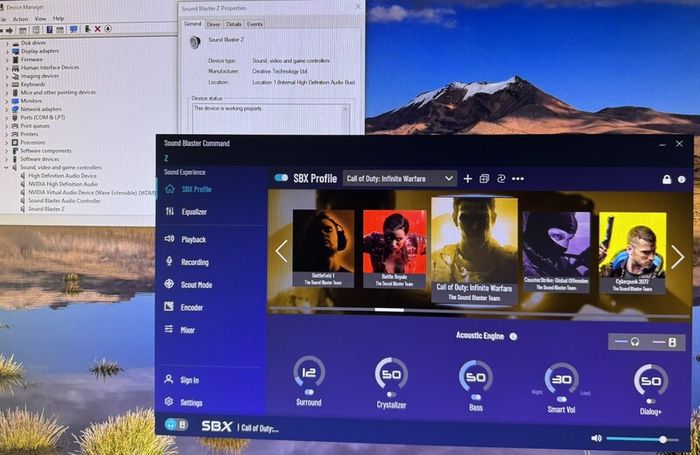This screenshot has height=455, width=700.
Task: Expand Network adapters node
Action: tap(6, 109)
